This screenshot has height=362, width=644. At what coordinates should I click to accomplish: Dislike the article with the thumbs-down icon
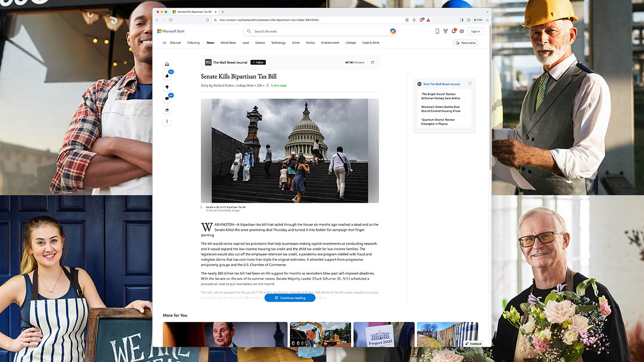[x=167, y=87]
